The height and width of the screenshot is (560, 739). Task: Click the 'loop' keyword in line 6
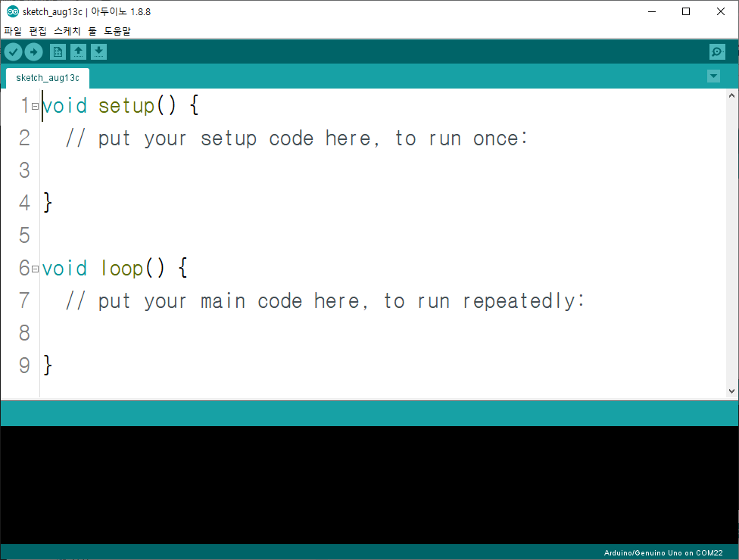pyautogui.click(x=122, y=269)
